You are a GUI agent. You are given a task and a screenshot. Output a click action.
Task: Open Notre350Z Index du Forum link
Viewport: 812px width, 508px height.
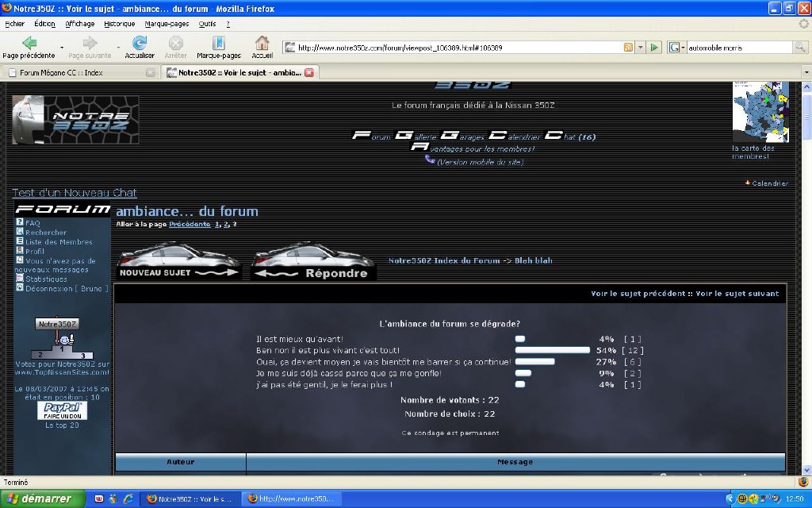pyautogui.click(x=444, y=260)
